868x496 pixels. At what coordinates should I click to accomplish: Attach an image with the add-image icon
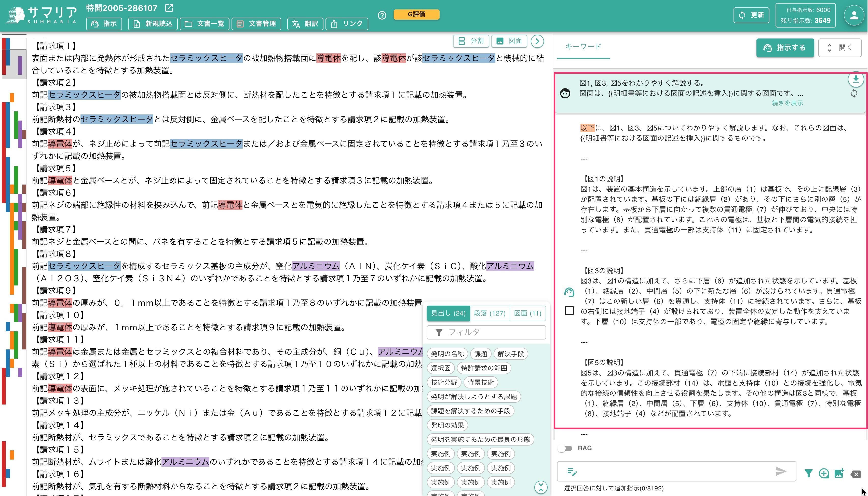click(839, 473)
